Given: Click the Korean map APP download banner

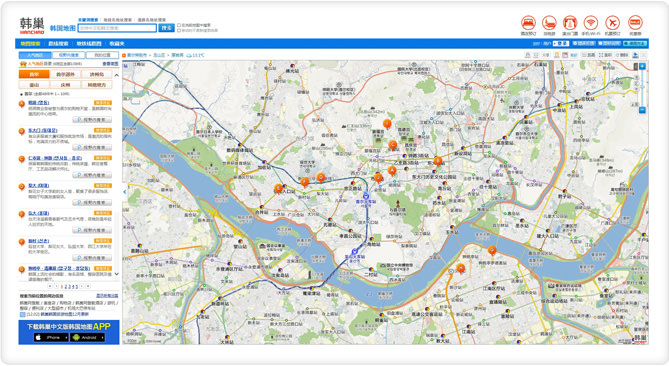Looking at the screenshot, I should point(69,332).
